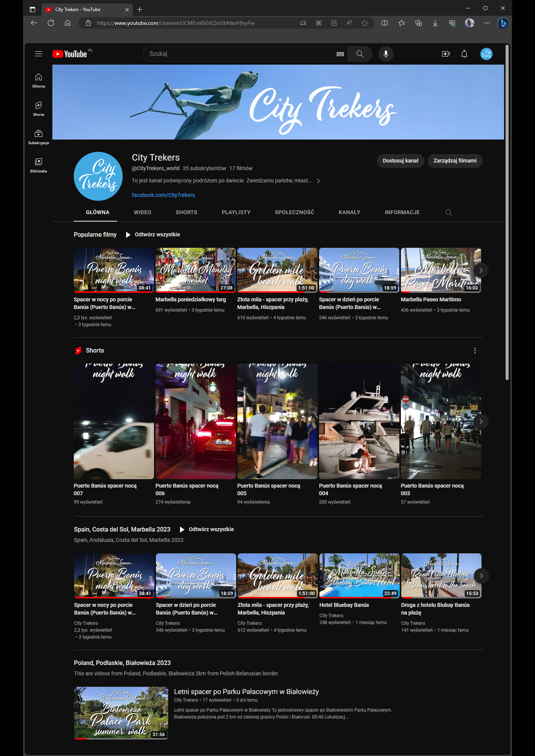
Task: Open notifications bell
Action: pyautogui.click(x=464, y=54)
